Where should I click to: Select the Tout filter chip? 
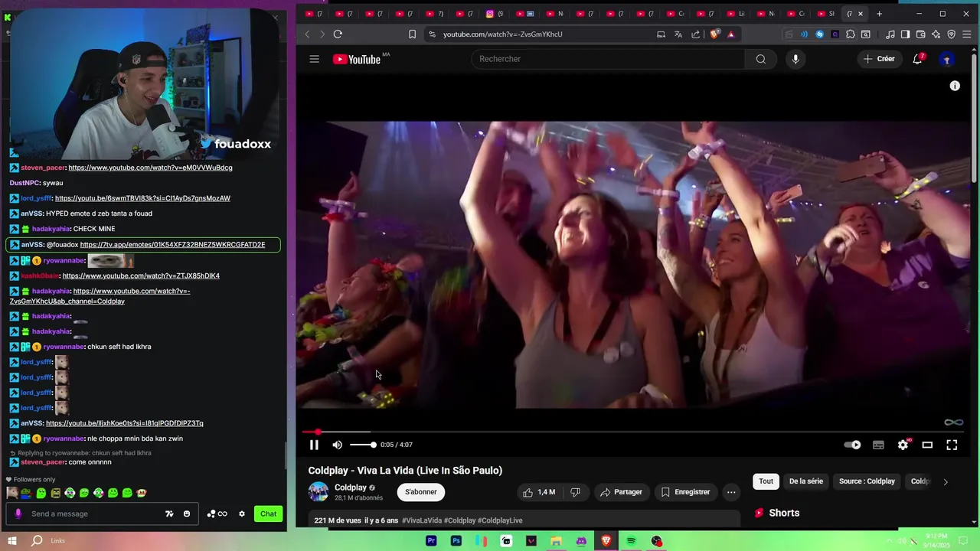(x=766, y=481)
